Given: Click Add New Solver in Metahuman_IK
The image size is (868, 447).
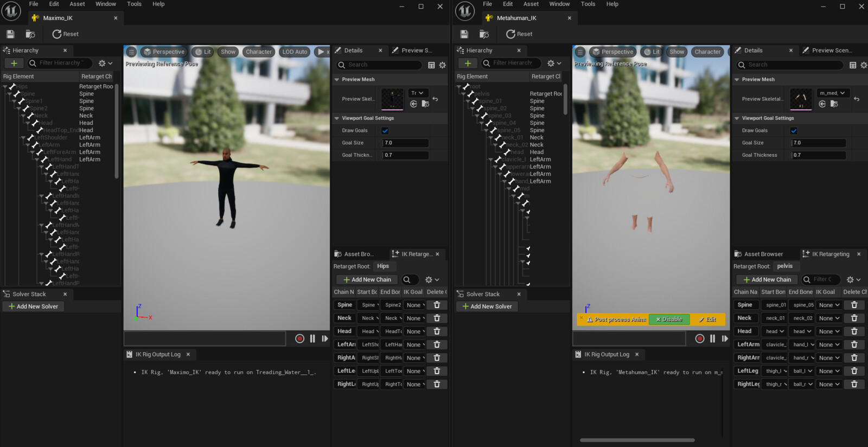Looking at the screenshot, I should (487, 306).
